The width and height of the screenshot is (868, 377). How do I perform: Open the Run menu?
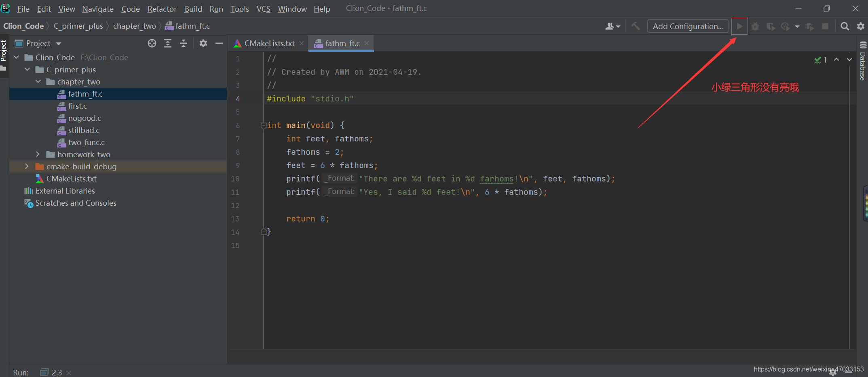(216, 9)
